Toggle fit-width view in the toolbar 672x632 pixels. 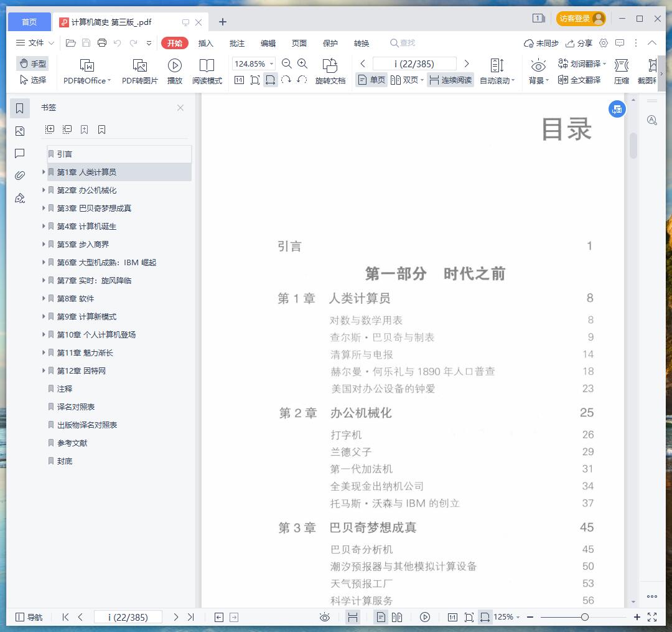coord(271,80)
